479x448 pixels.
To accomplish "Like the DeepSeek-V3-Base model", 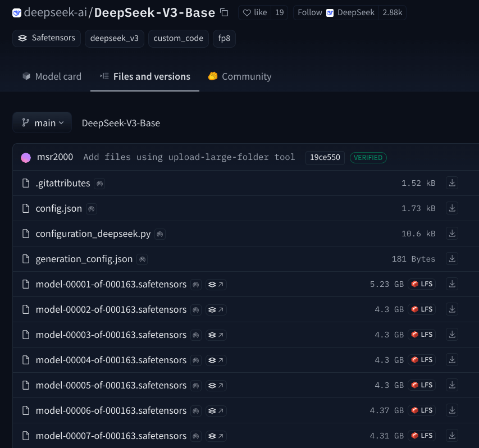I will coord(255,12).
